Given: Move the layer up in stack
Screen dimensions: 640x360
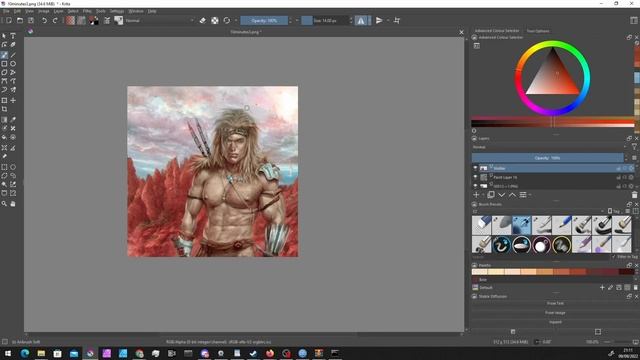Looking at the screenshot, I should (512, 195).
